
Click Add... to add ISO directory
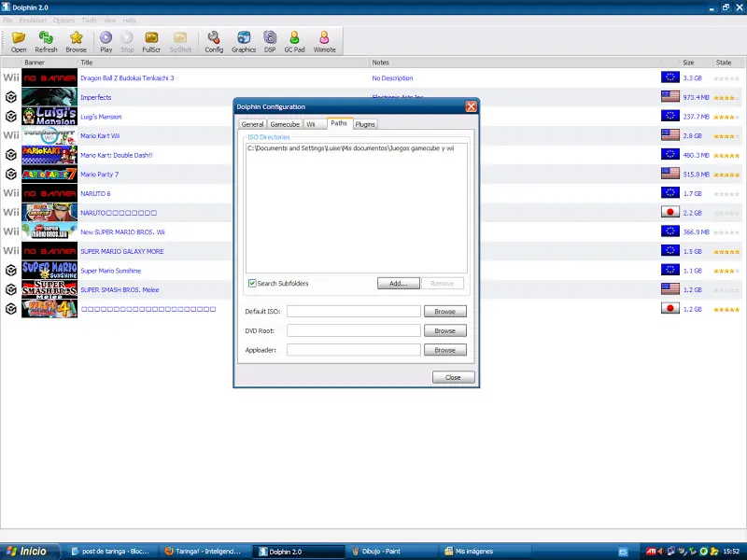tap(399, 284)
